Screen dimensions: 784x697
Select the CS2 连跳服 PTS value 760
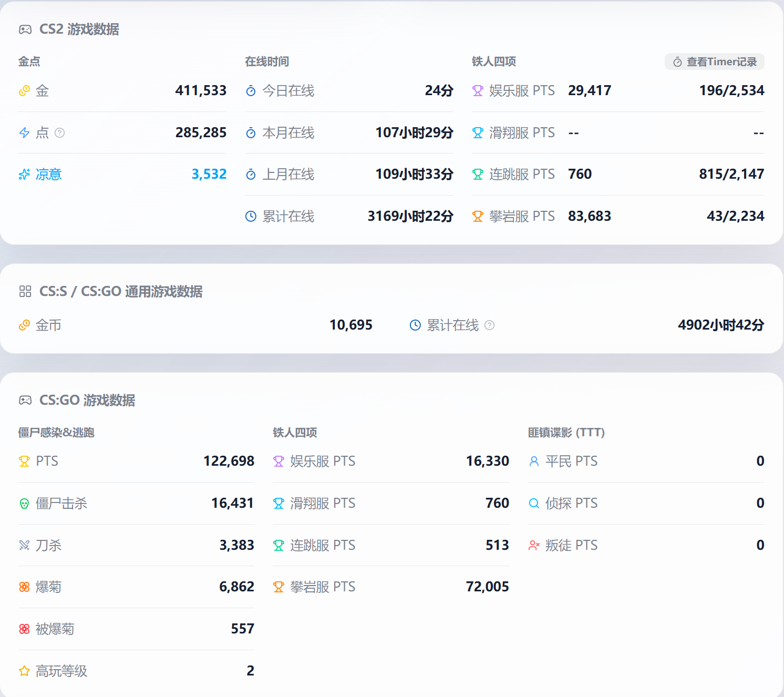pyautogui.click(x=580, y=174)
